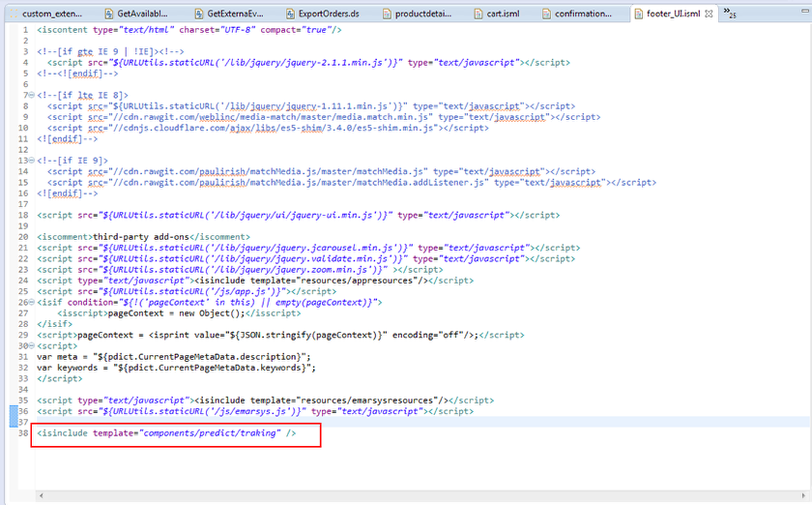Click the 'var keywords' line
Screen dimensions: 812x505
176,368
